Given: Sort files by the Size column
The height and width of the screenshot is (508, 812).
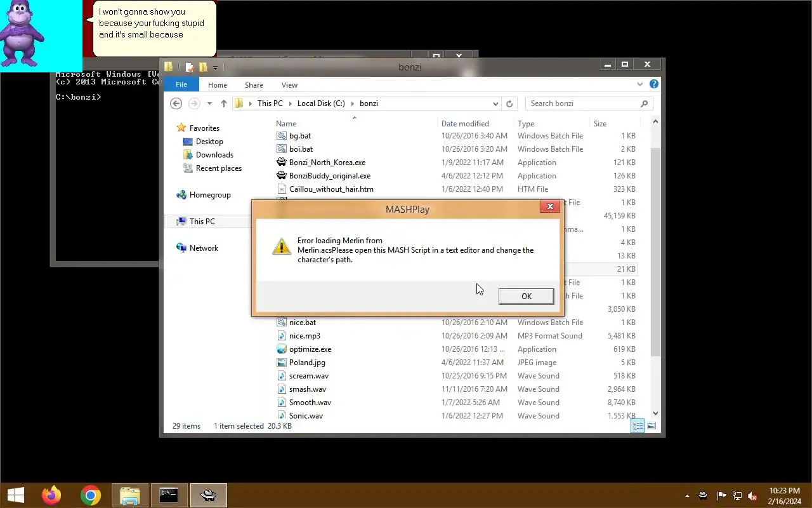Looking at the screenshot, I should point(600,124).
